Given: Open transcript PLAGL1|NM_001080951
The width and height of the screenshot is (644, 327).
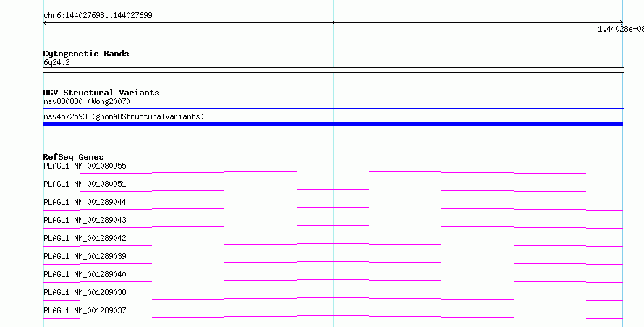Looking at the screenshot, I should [x=85, y=184].
